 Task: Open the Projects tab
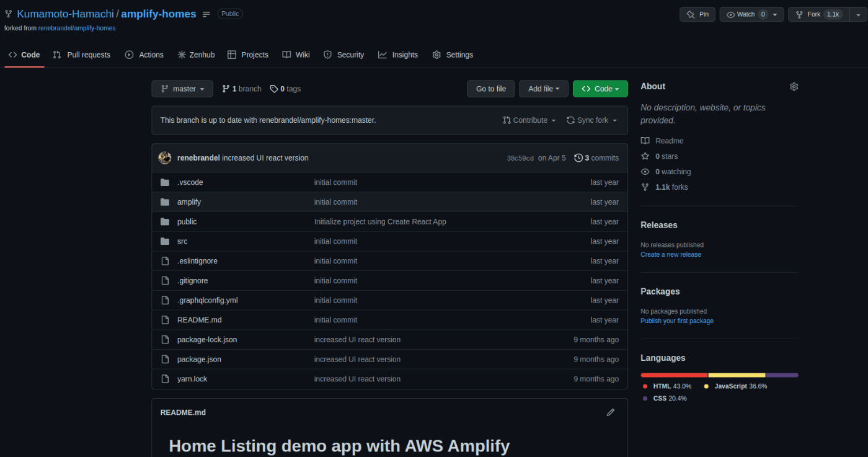[248, 55]
